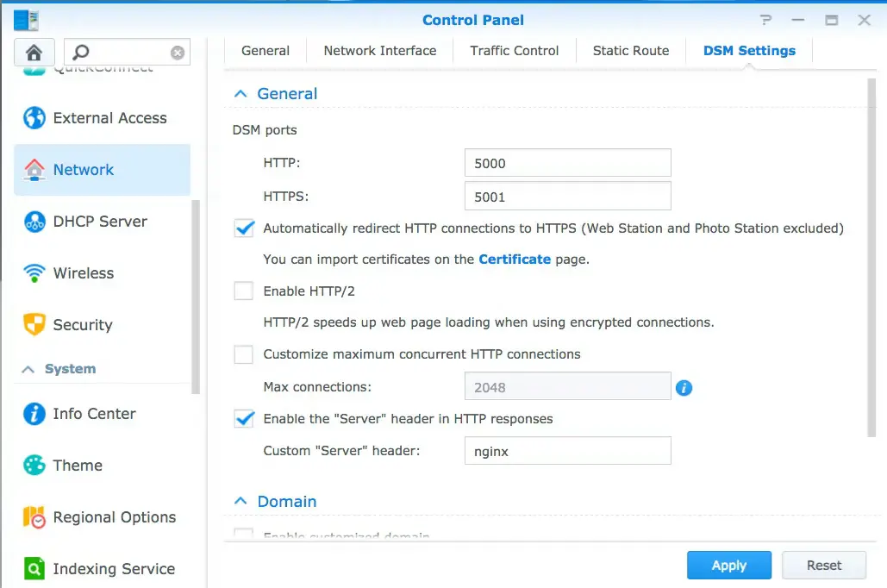Image resolution: width=887 pixels, height=588 pixels.
Task: Enable the HTTP/2 checkbox
Action: click(x=244, y=291)
